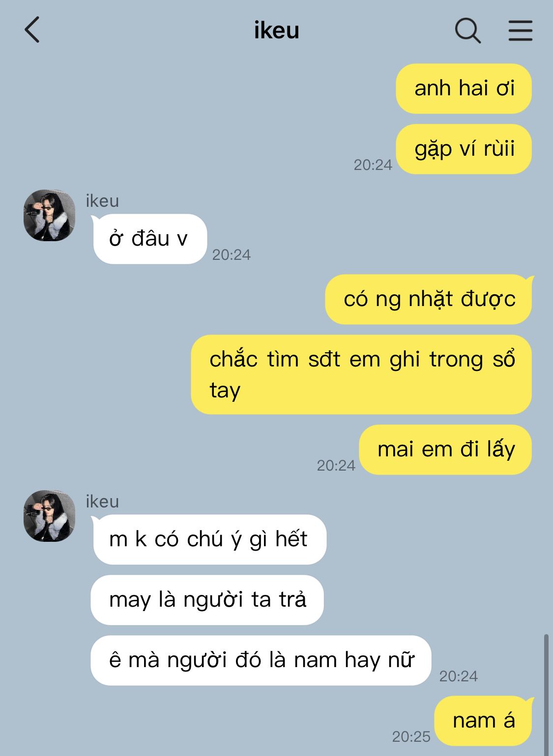Tap ikeu's first profile avatar
The width and height of the screenshot is (553, 756).
pyautogui.click(x=49, y=215)
